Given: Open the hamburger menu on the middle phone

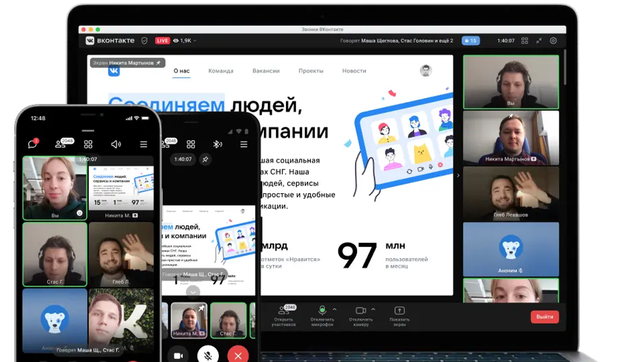Looking at the screenshot, I should coord(244,144).
